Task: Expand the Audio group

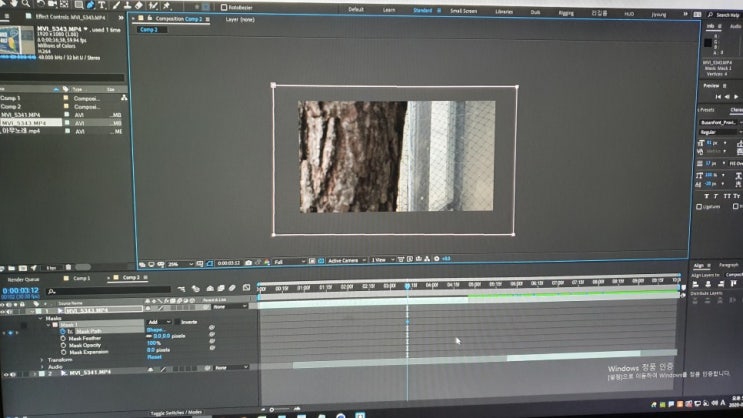Action: pyautogui.click(x=41, y=366)
